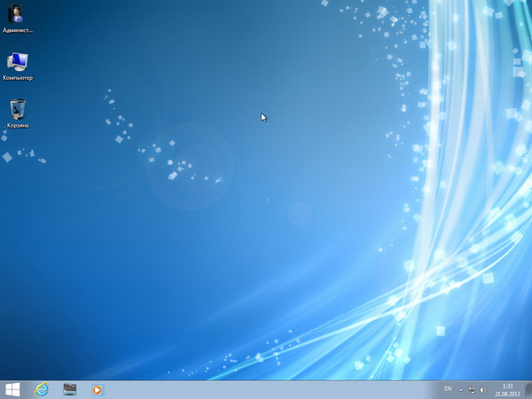Select the Компьютер desktop icon
This screenshot has width=532, height=399.
[x=17, y=62]
